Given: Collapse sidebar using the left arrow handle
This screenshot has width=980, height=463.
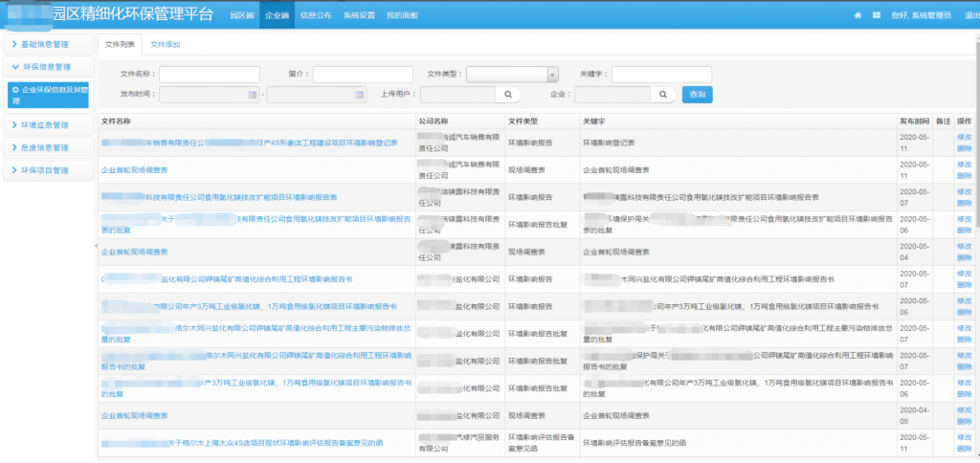Looking at the screenshot, I should click(x=95, y=246).
